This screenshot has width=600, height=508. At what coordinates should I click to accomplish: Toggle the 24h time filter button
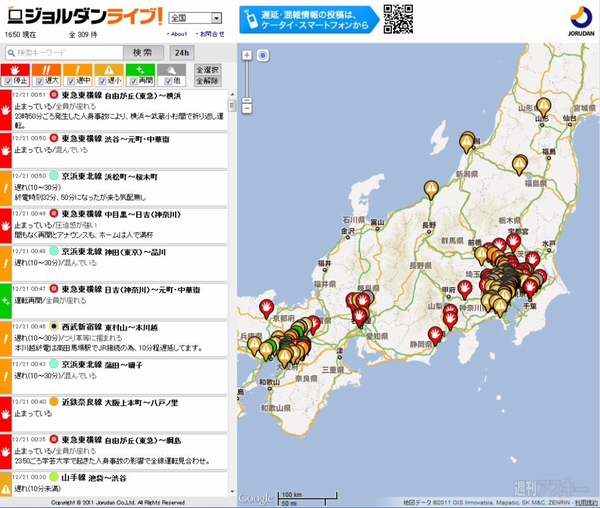click(182, 53)
